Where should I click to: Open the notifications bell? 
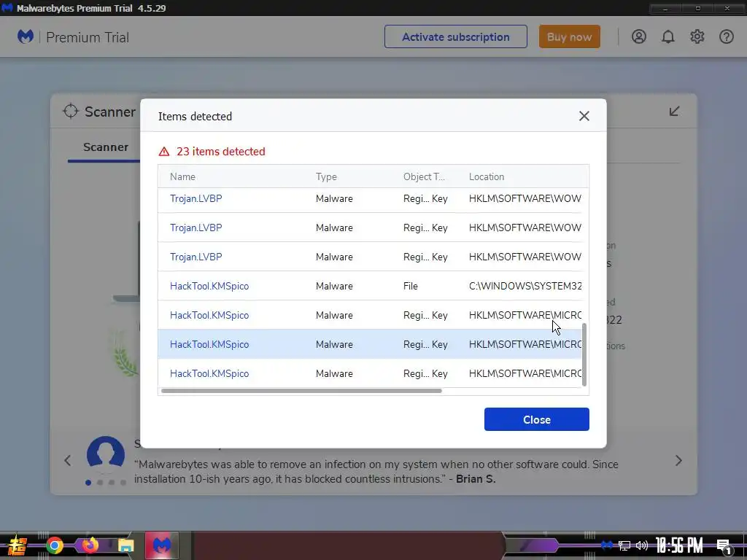click(x=668, y=36)
